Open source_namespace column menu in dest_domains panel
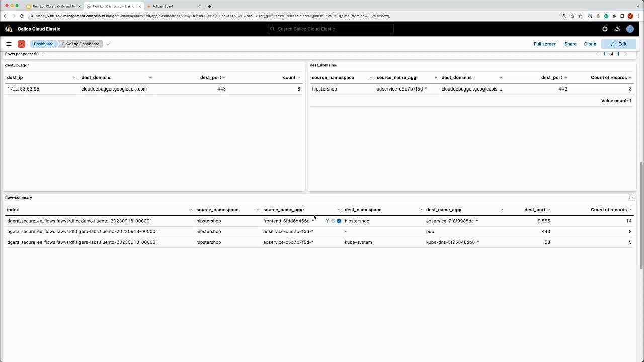Image resolution: width=644 pixels, height=362 pixels. (371, 77)
